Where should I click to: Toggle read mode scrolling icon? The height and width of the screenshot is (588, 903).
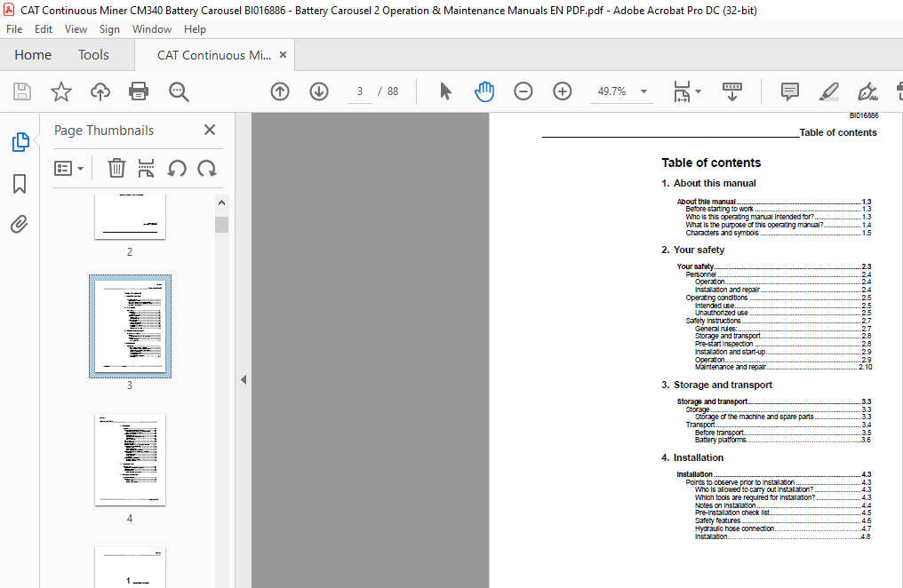pos(732,91)
